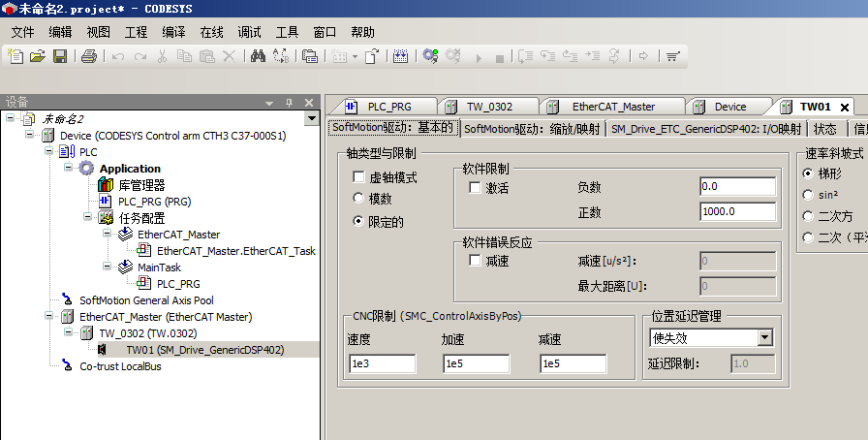This screenshot has width=868, height=440.
Task: Click the Logout greyed gear icon
Action: [x=452, y=56]
